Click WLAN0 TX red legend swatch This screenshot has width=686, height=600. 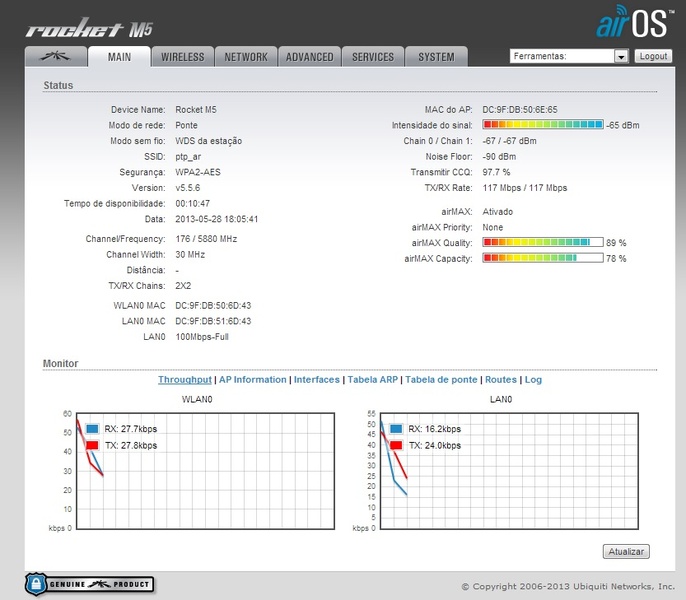[92, 445]
